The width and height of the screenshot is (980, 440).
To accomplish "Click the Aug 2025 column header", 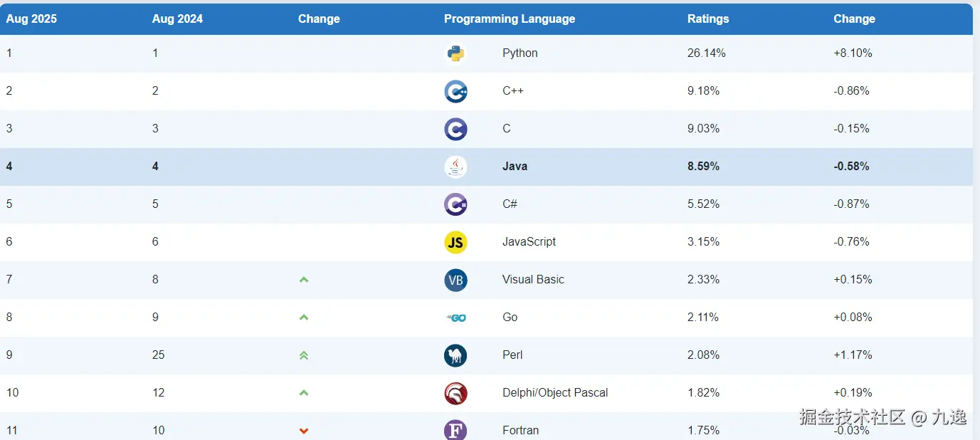I will 31,19.
